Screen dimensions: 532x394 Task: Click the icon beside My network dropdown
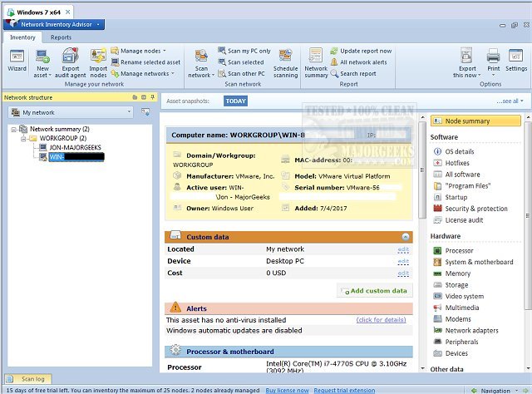point(145,112)
